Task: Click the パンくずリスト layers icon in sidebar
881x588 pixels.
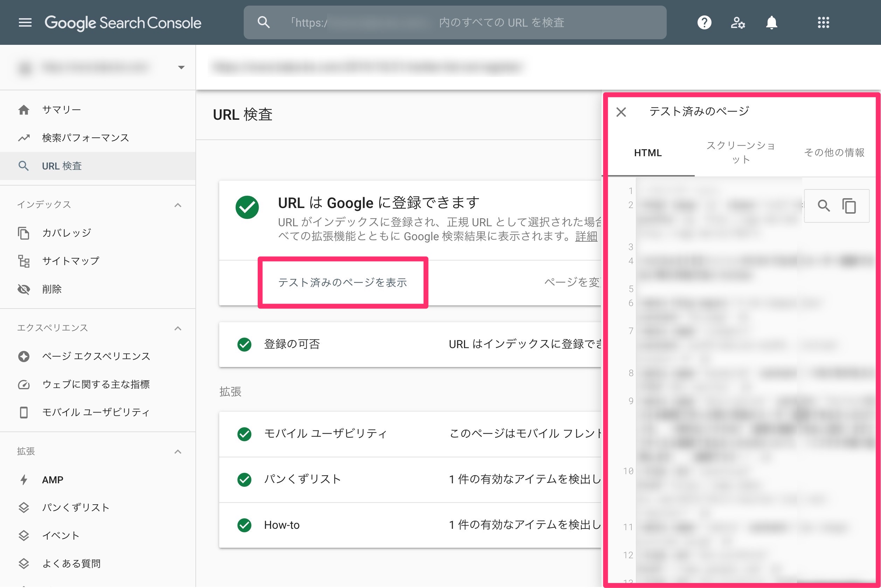Action: tap(23, 507)
